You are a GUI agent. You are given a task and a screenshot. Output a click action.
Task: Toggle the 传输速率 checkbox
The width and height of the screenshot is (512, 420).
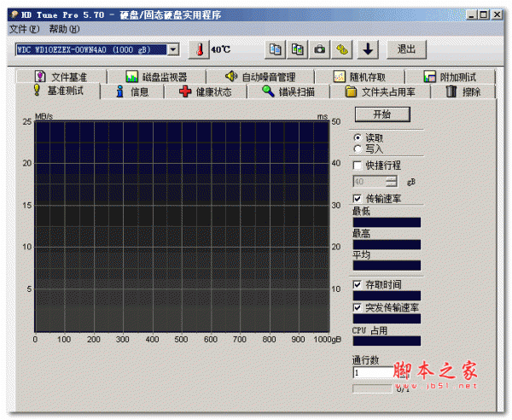(358, 198)
